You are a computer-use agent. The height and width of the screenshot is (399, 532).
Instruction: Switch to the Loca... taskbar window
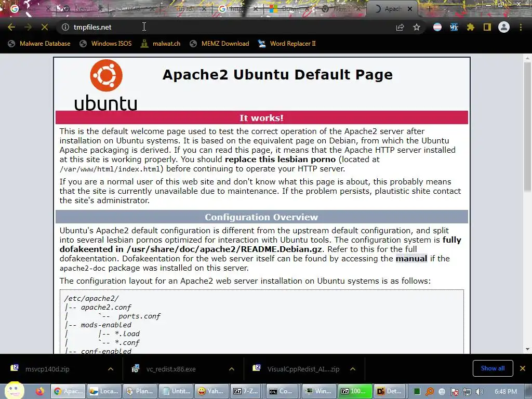(x=104, y=392)
